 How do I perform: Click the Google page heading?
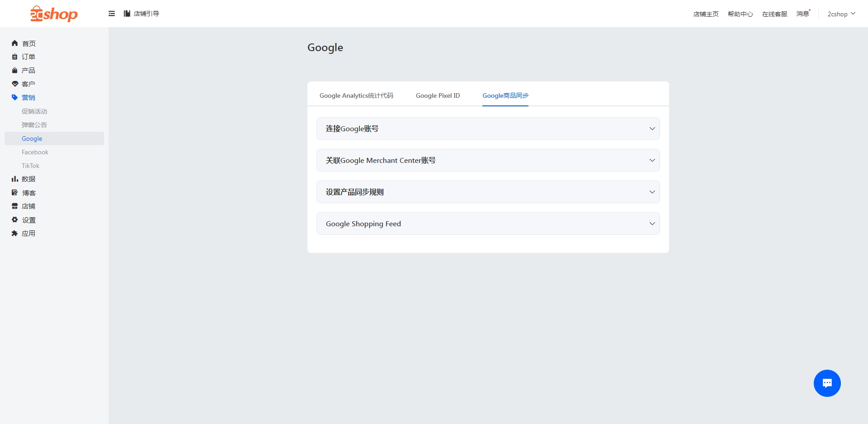click(x=325, y=48)
